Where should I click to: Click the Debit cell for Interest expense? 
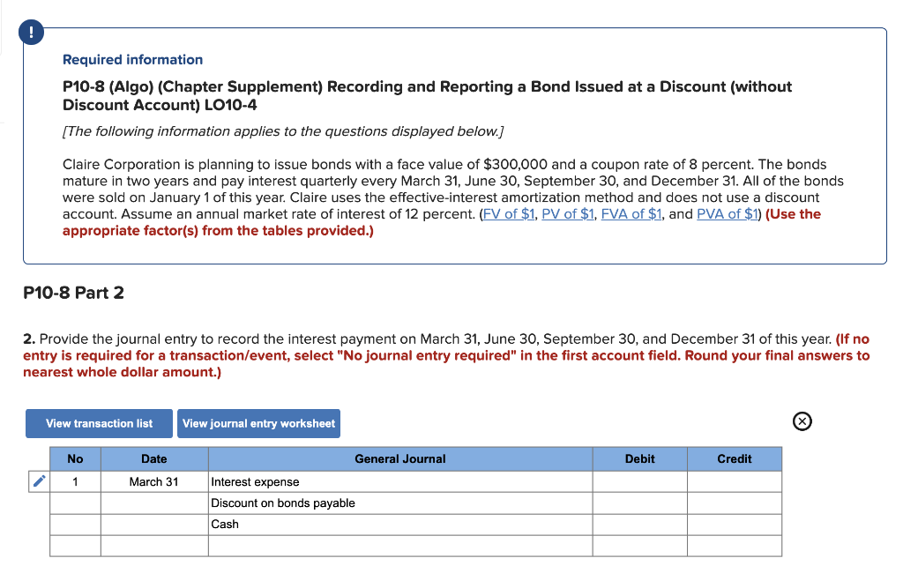click(639, 481)
